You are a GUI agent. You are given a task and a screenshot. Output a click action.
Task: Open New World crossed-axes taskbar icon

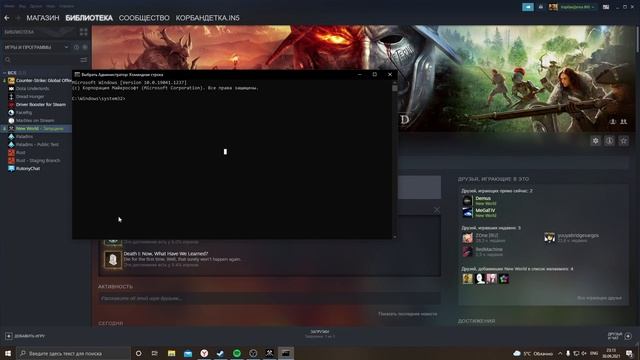269,353
